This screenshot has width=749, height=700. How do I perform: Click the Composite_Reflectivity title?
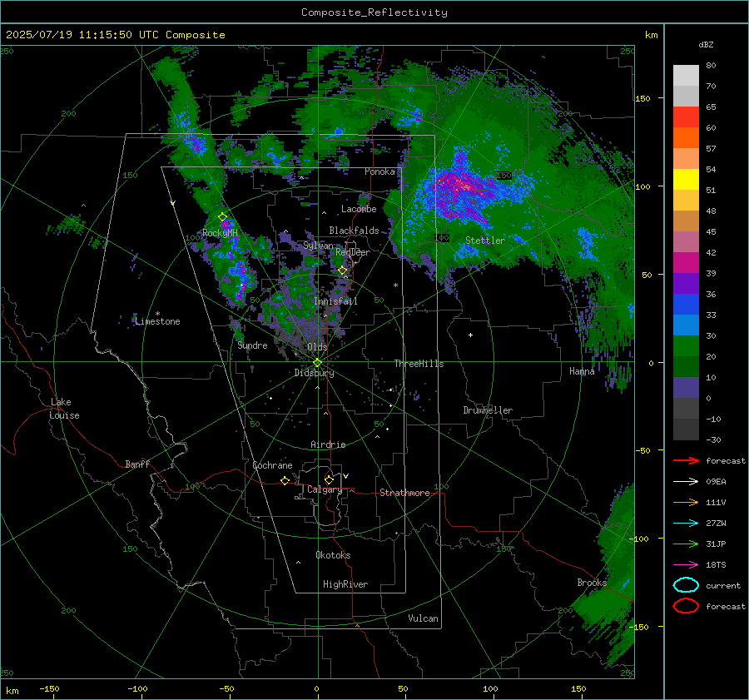click(x=374, y=12)
